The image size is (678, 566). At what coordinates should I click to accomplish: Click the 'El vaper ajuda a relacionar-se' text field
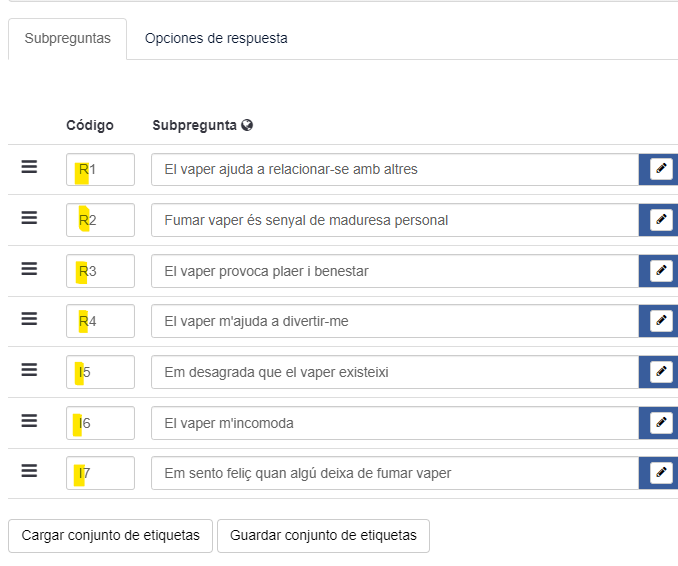(395, 169)
